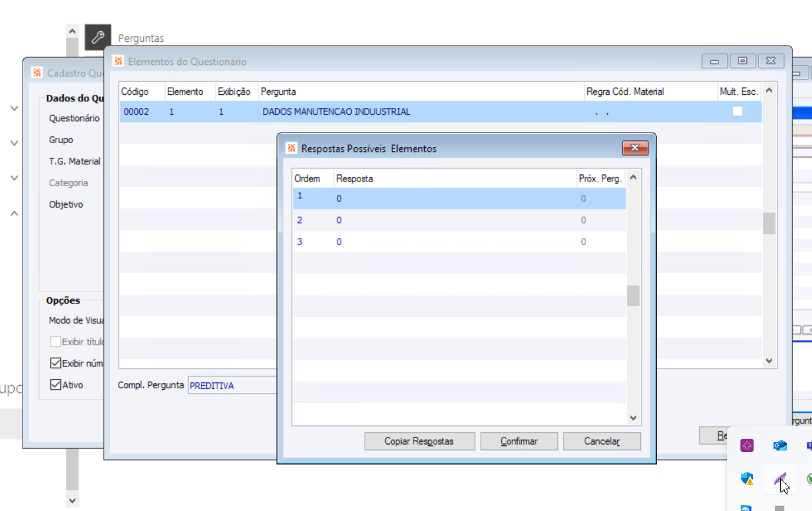This screenshot has height=511, width=812.
Task: Click the Regra Cód. Material column header
Action: [x=650, y=91]
